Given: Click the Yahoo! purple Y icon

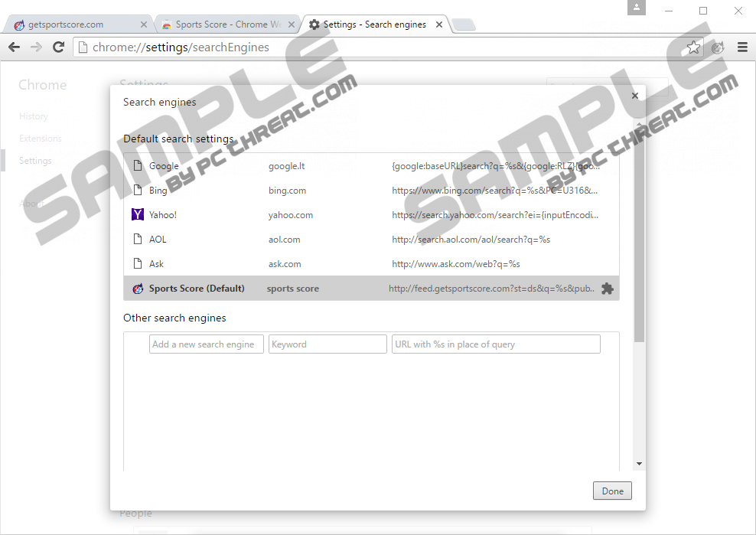Looking at the screenshot, I should [138, 214].
